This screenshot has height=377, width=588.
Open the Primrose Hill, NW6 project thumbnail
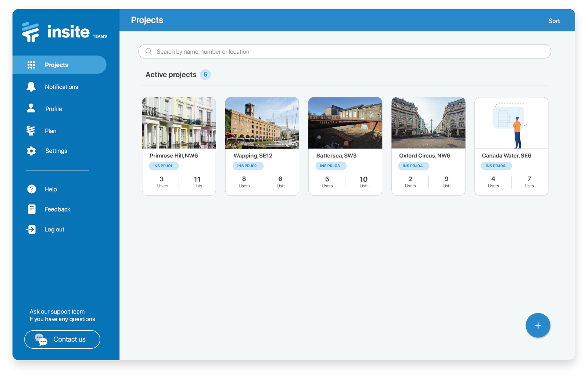[x=179, y=123]
